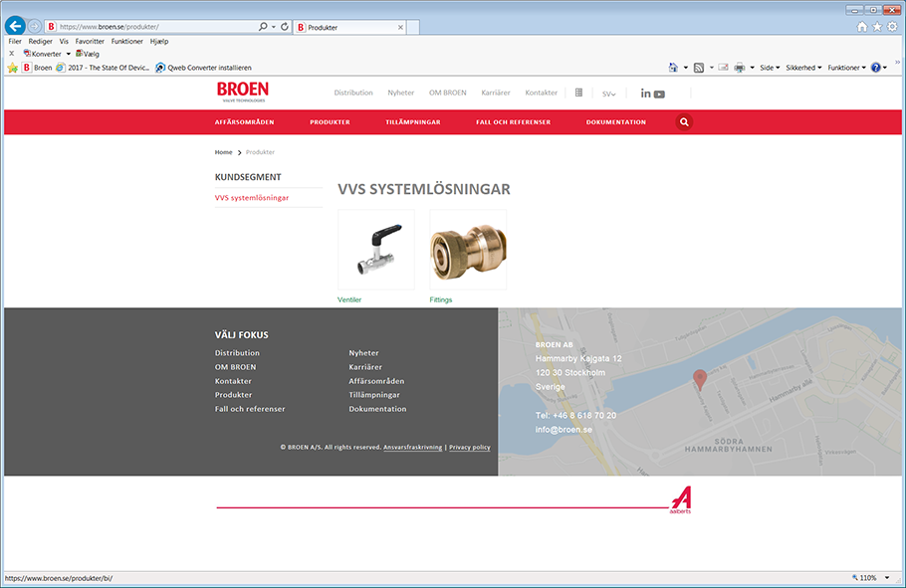This screenshot has height=588, width=906.
Task: Click the command bar Home page icon
Action: click(x=673, y=68)
